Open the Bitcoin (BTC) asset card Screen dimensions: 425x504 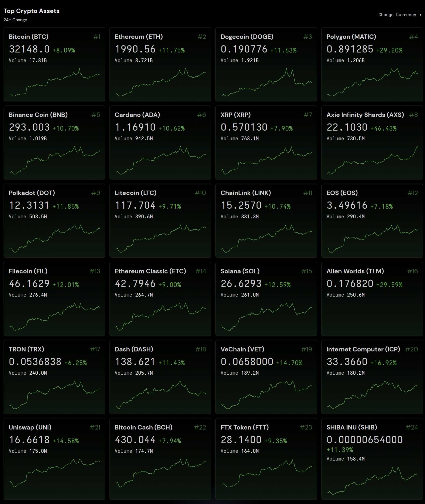[54, 64]
